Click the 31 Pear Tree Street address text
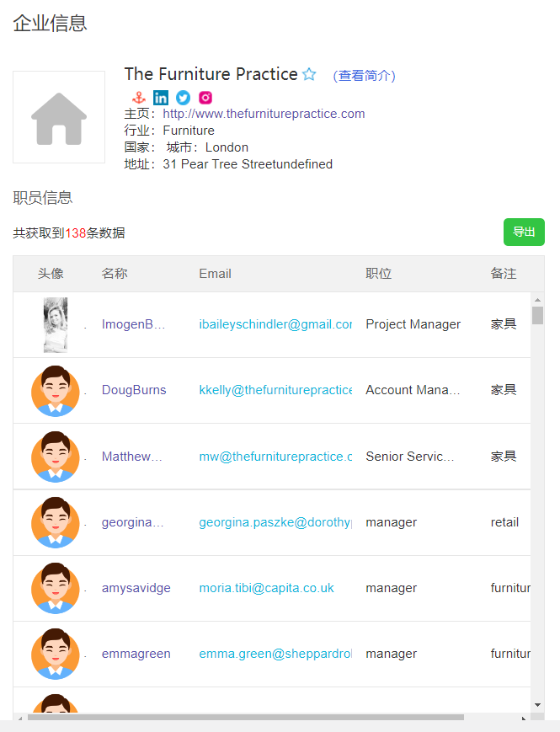This screenshot has height=732, width=560. pos(248,164)
